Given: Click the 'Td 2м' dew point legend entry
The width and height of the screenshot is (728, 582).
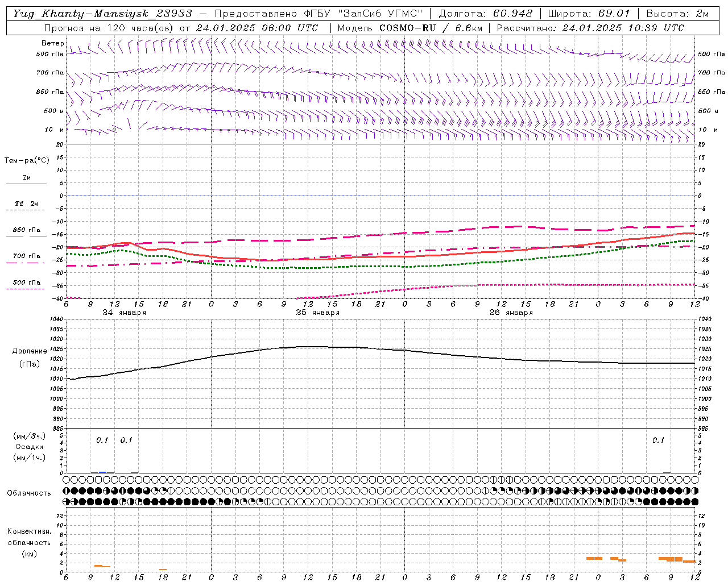Looking at the screenshot, I should click(x=27, y=203).
